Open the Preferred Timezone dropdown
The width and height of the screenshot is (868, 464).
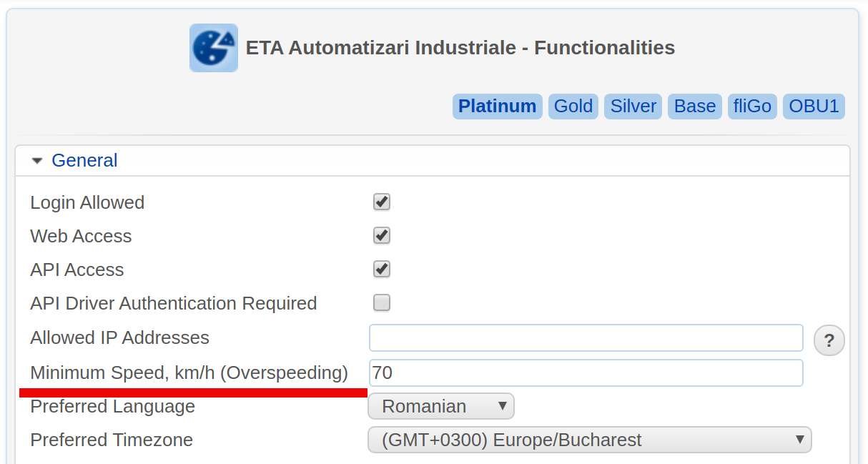point(589,440)
